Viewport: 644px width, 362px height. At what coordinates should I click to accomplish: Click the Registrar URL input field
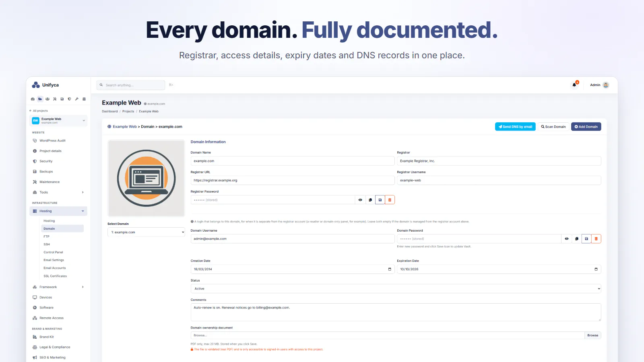pyautogui.click(x=293, y=180)
